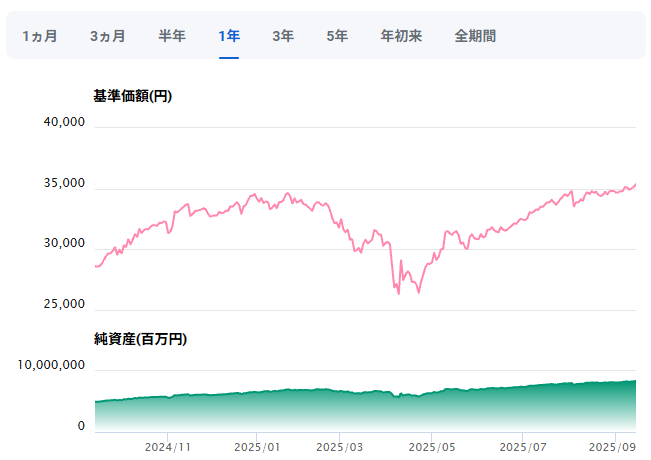The width and height of the screenshot is (651, 460).
Task: Select the 1ヵ月 period tab
Action: tap(40, 36)
